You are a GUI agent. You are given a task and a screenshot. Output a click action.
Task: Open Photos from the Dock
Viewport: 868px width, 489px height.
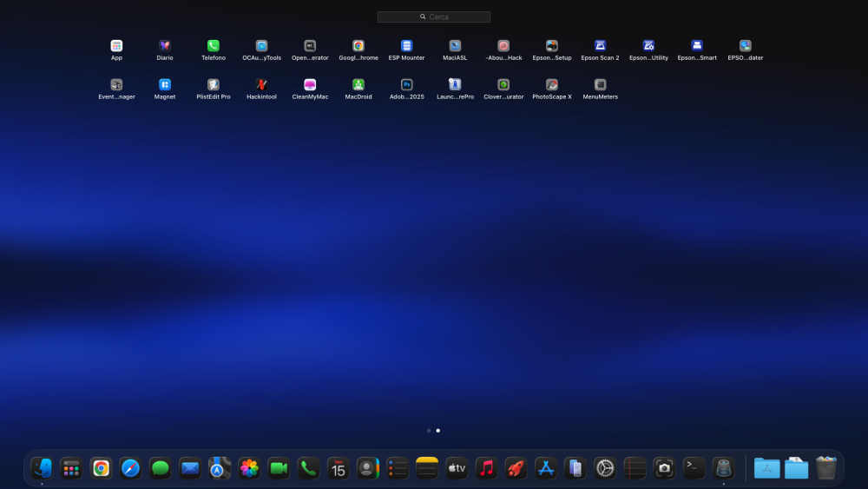pos(249,468)
